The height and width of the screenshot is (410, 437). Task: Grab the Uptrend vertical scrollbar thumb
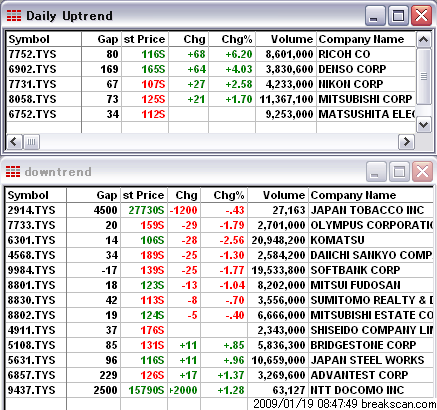[424, 77]
